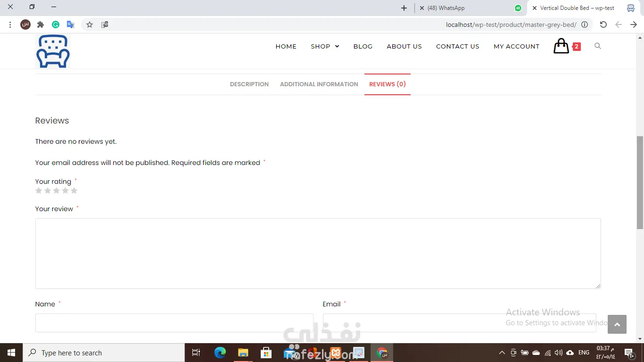Open the Windows Start menu
Screen dimensions: 644x362
point(11,353)
